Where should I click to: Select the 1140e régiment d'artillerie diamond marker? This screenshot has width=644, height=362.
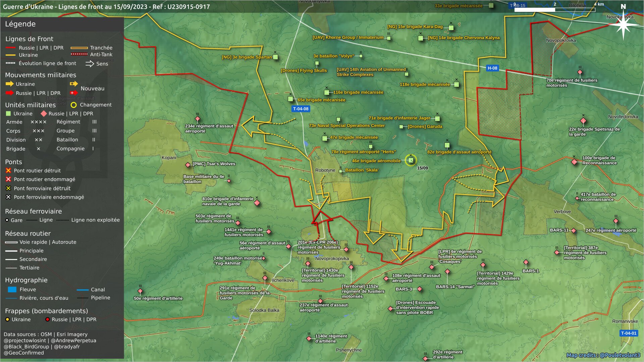(x=309, y=339)
